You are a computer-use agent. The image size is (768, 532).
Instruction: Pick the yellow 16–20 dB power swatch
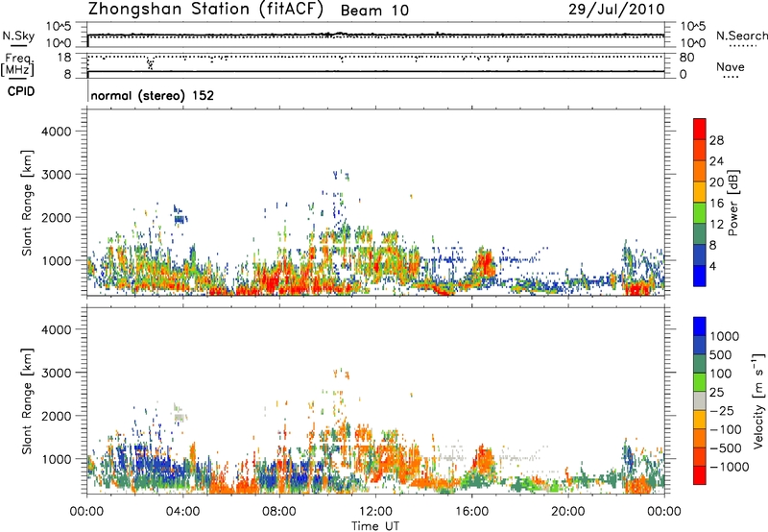pos(700,191)
